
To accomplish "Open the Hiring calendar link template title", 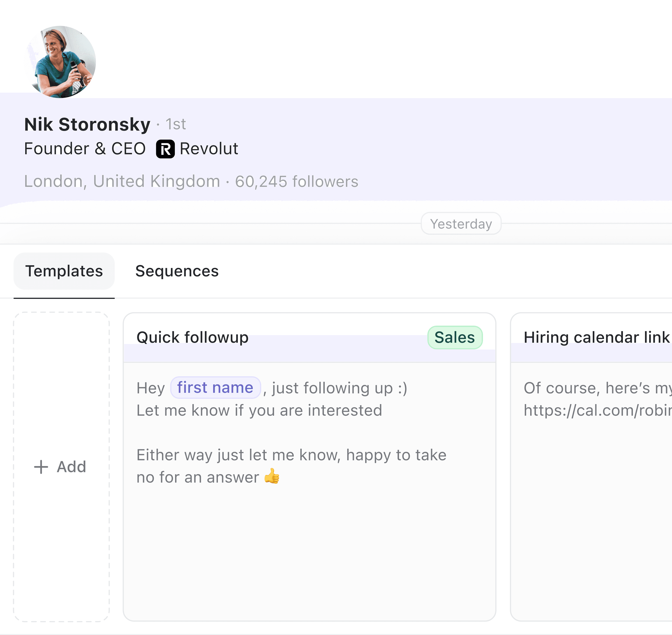I will tap(596, 337).
